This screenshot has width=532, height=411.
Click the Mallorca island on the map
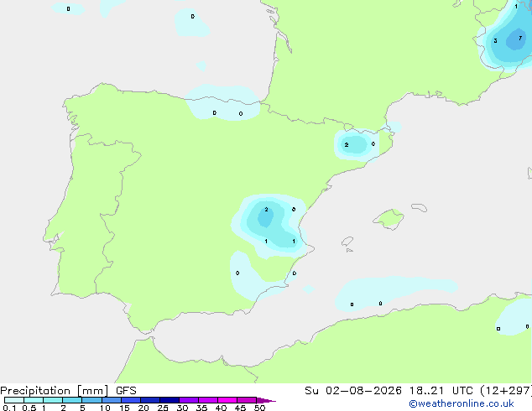click(x=389, y=219)
